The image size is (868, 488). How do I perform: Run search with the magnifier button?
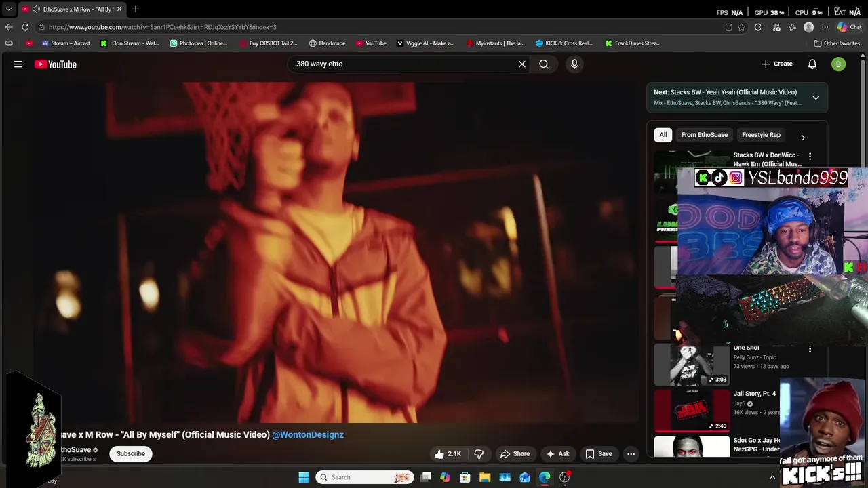[544, 64]
